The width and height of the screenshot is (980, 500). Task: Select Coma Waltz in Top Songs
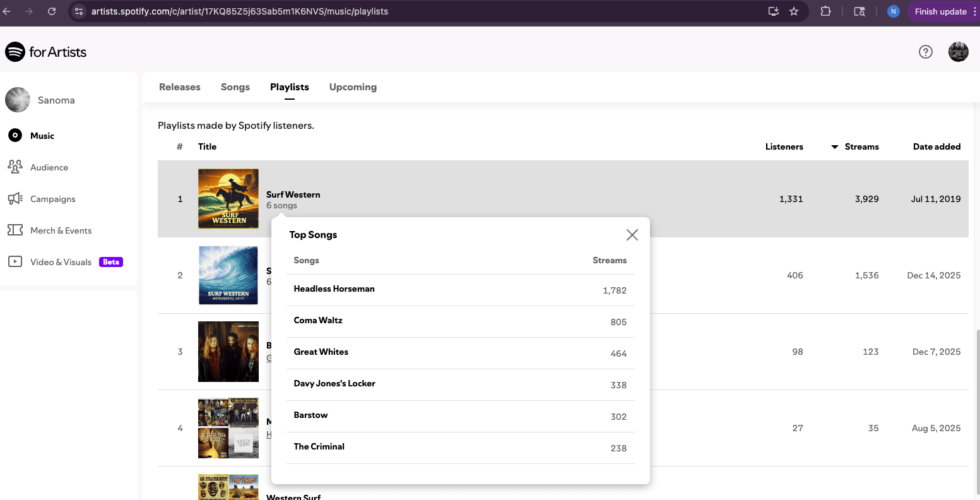click(318, 320)
